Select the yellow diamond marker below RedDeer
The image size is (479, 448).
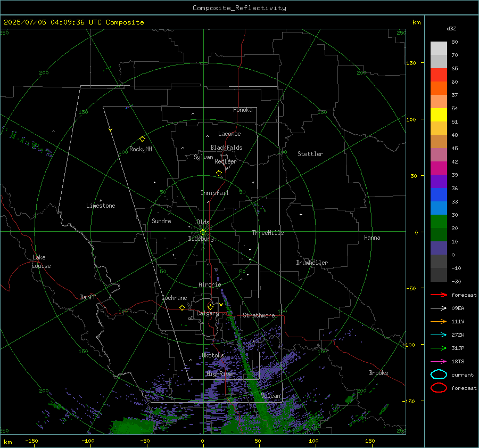click(x=219, y=173)
